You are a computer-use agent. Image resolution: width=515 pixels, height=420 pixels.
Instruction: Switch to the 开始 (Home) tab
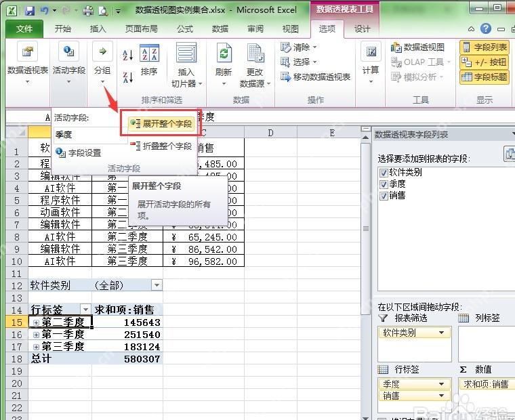click(x=63, y=29)
